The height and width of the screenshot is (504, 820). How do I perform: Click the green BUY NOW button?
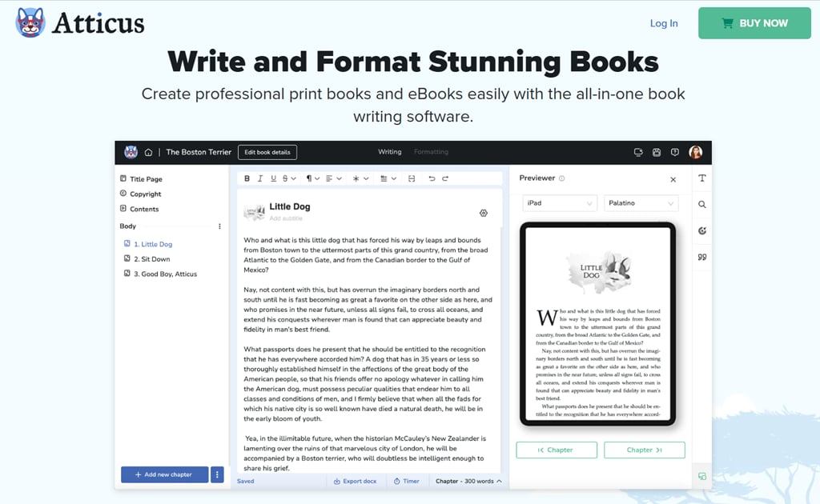pos(754,23)
